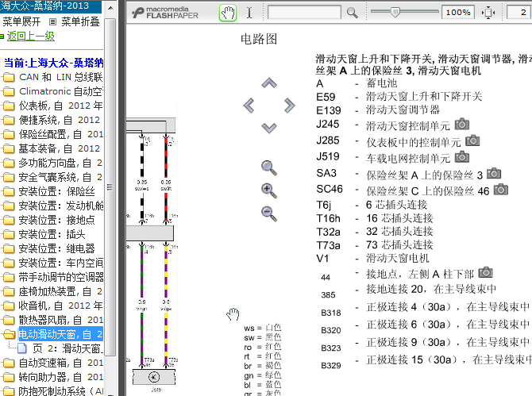Click the J519 component symbol in diagram

(x=154, y=378)
